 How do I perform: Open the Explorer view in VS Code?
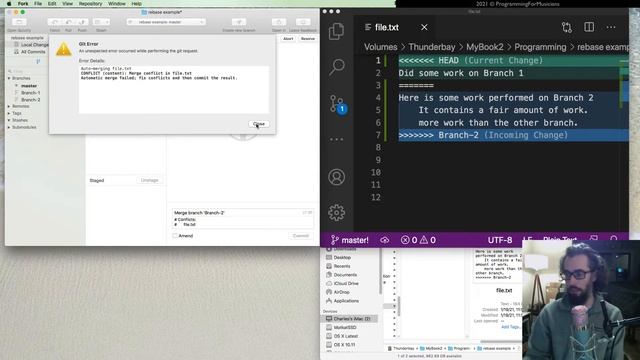[x=336, y=31]
